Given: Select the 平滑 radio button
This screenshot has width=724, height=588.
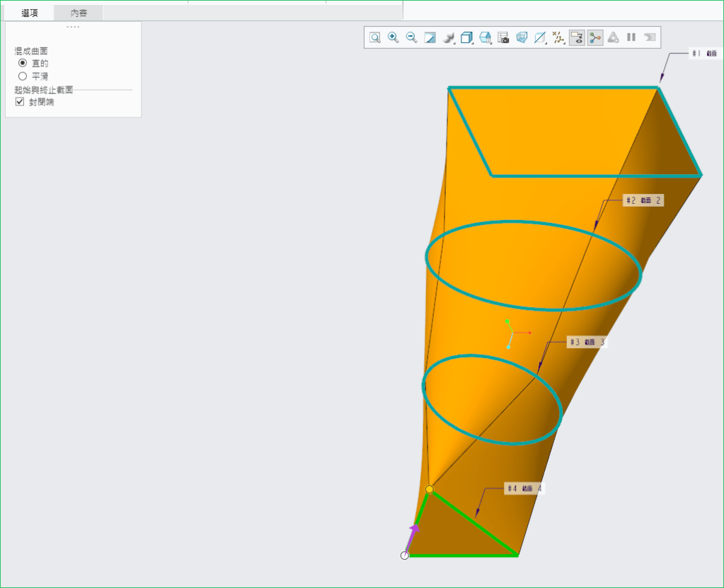Looking at the screenshot, I should click(23, 76).
